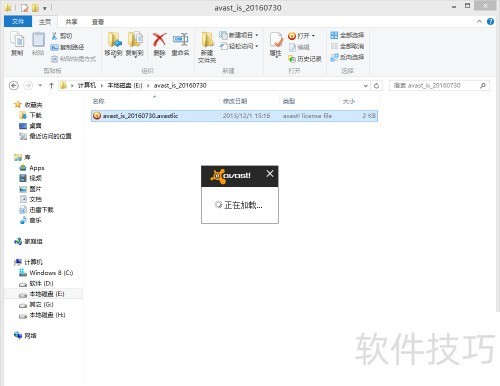500x386 pixels.
Task: Click 反向选择 (Invert selection)
Action: point(347,57)
